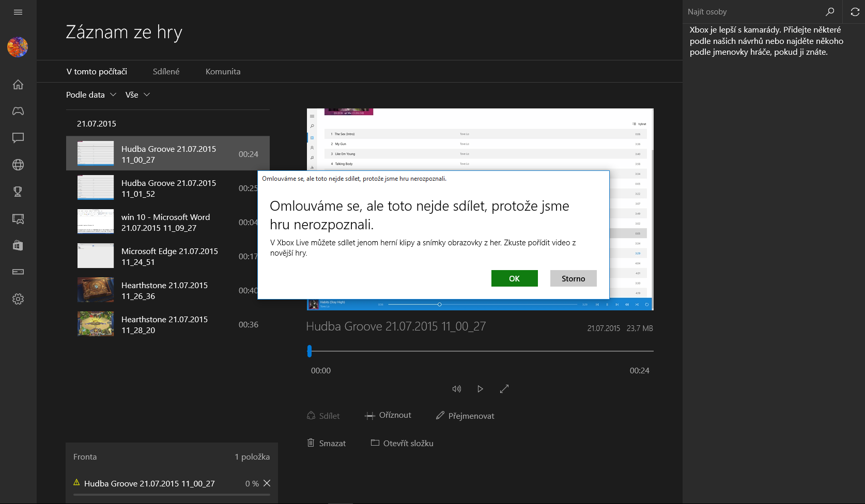The image size is (865, 504).
Task: Confirm dialog with OK
Action: 515,278
